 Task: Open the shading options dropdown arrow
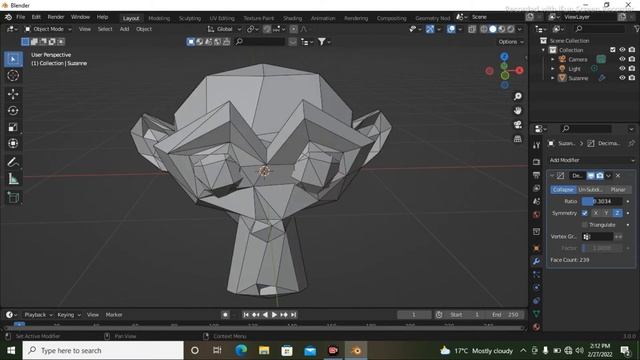click(x=520, y=29)
